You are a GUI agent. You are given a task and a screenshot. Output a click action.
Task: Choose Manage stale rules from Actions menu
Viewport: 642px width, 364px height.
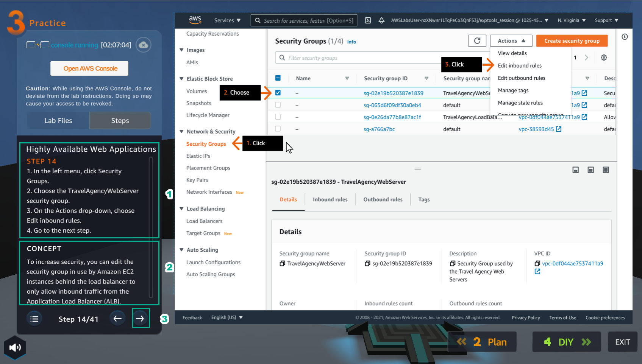coord(520,103)
